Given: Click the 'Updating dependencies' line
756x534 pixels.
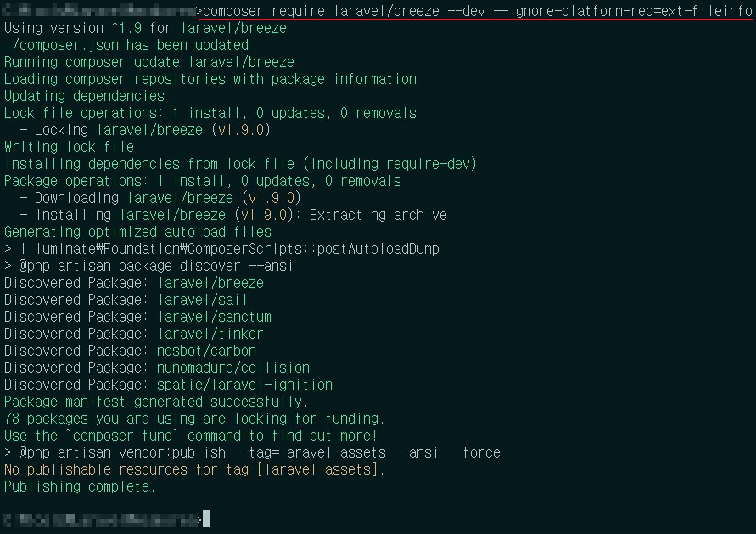Looking at the screenshot, I should [x=84, y=96].
